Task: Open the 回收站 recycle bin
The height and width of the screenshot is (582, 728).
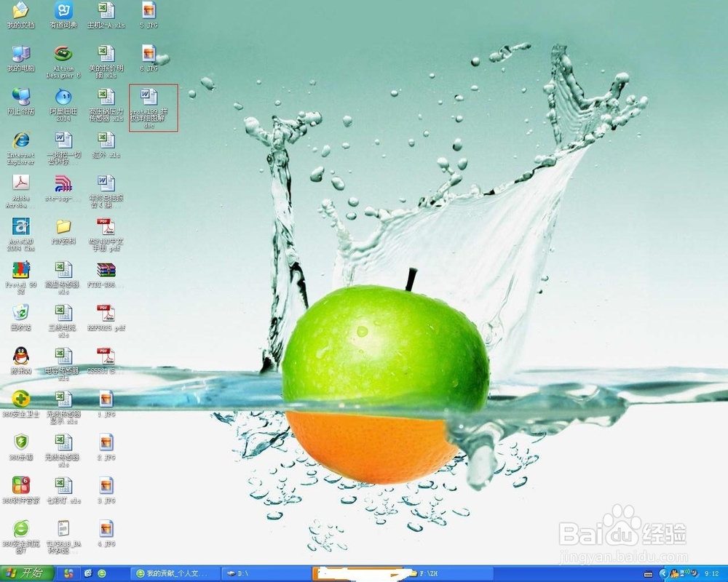Action: (21, 318)
